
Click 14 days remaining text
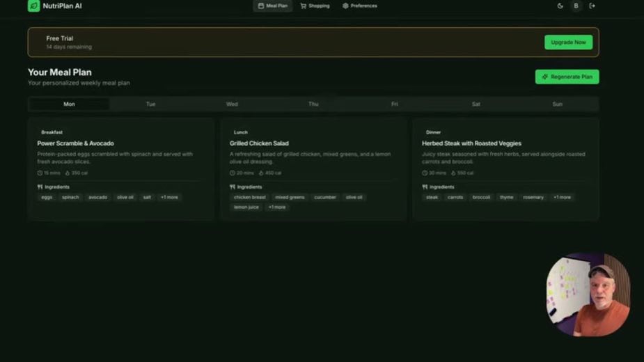69,47
